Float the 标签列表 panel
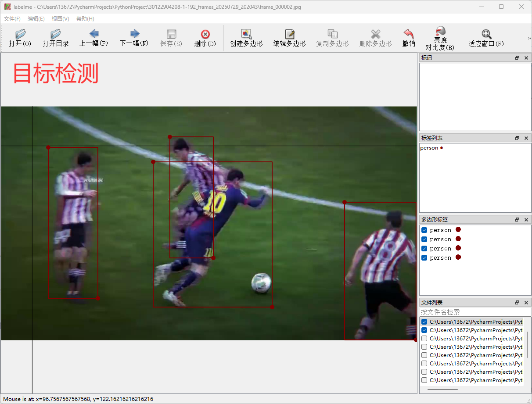Image resolution: width=532 pixels, height=404 pixels. point(517,138)
